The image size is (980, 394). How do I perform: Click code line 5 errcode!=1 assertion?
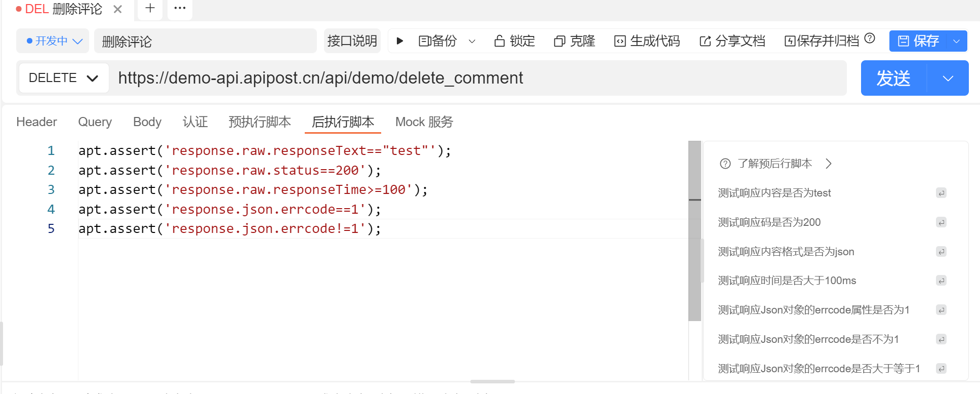[230, 229]
